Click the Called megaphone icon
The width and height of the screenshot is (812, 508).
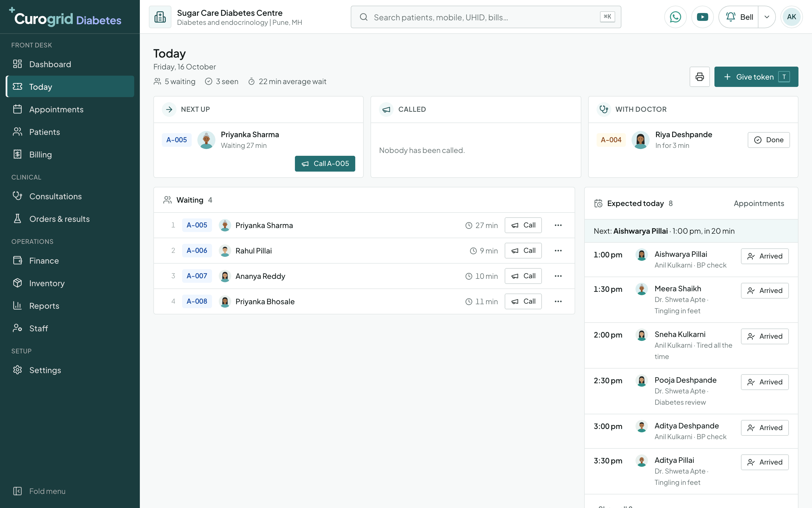(x=386, y=109)
